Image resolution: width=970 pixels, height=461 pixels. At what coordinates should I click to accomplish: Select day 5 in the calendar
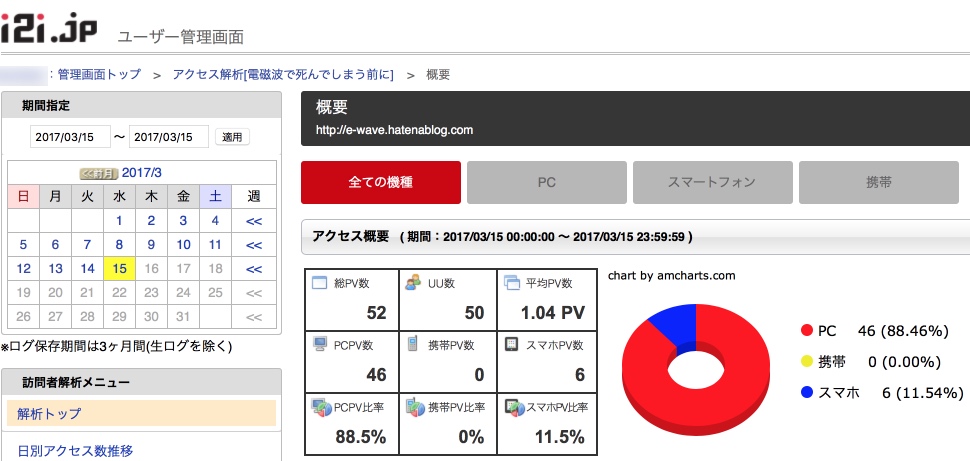[x=24, y=244]
